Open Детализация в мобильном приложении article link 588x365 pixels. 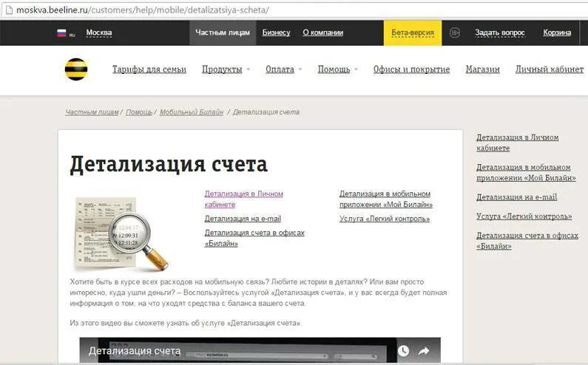[386, 199]
